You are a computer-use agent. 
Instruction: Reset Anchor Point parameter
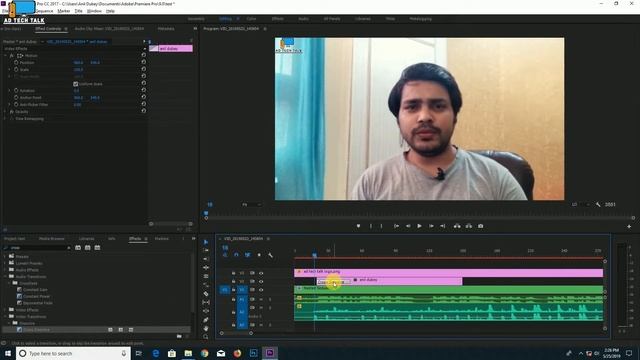[143, 97]
